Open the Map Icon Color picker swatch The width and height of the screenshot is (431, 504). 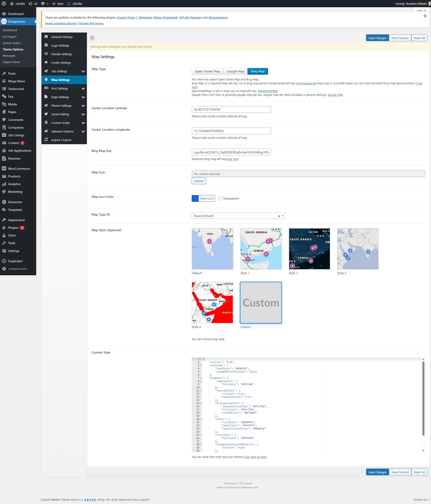(195, 198)
